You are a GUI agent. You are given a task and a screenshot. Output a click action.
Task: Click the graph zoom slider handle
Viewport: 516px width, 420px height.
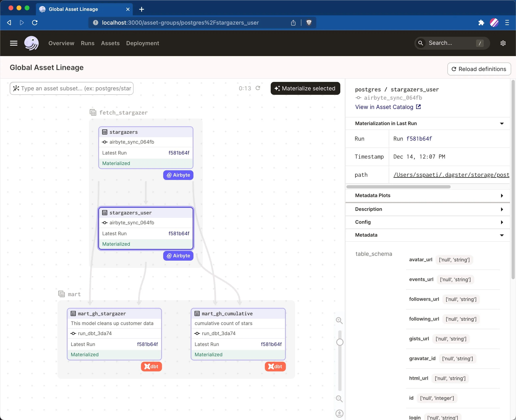[x=340, y=342]
